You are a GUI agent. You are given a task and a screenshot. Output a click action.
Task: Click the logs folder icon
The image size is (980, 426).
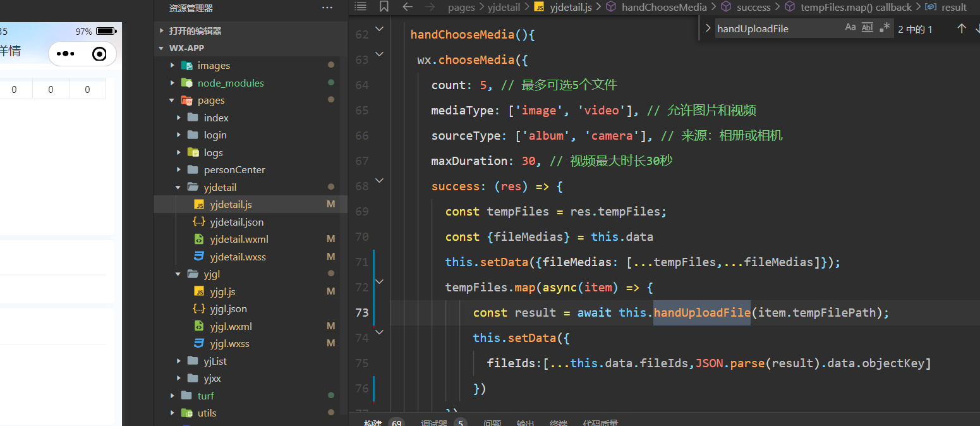tap(193, 152)
